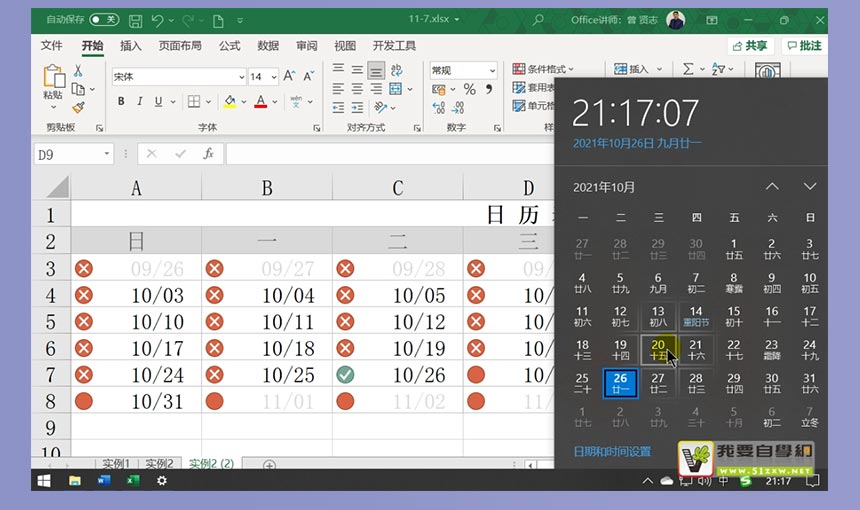Screen dimensions: 860x510
Task: Switch to the 页面布局 ribbon tab
Action: coord(180,46)
